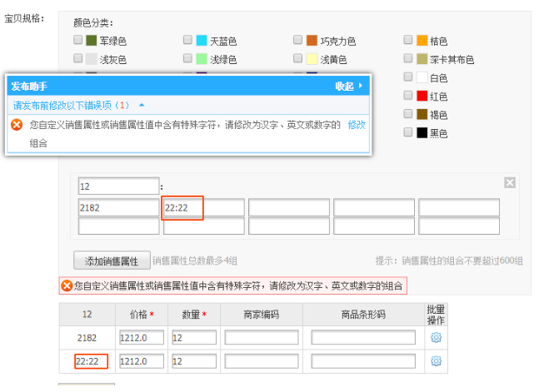Check the 军绿色 color checkbox
Screen dimensions: 539x392
78,40
